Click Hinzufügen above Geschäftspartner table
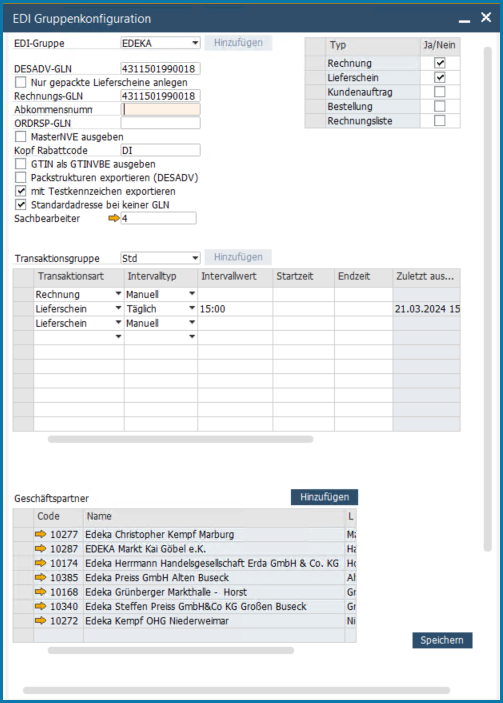 click(324, 497)
